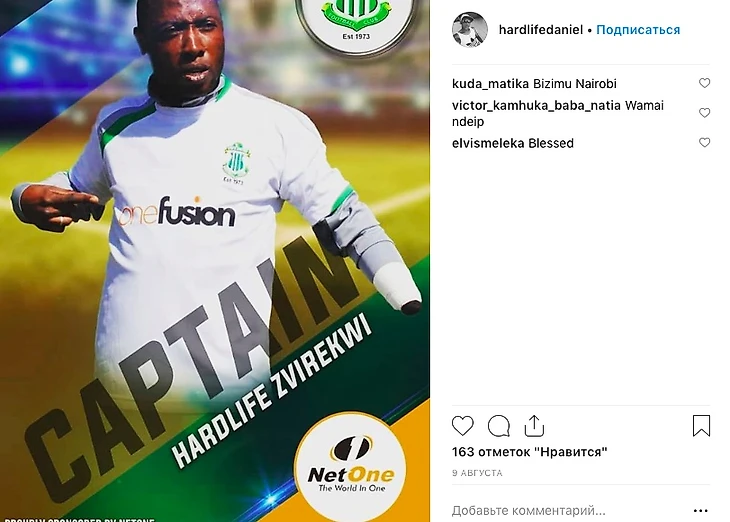Open victor_kamhuka_baba_natia's profile
730x522 pixels.
536,106
